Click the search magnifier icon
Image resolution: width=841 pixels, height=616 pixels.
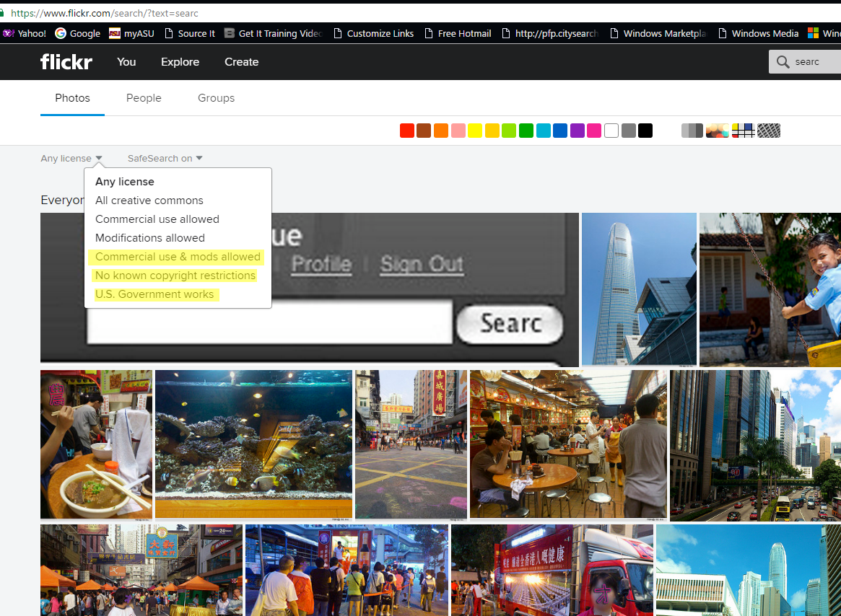click(783, 62)
